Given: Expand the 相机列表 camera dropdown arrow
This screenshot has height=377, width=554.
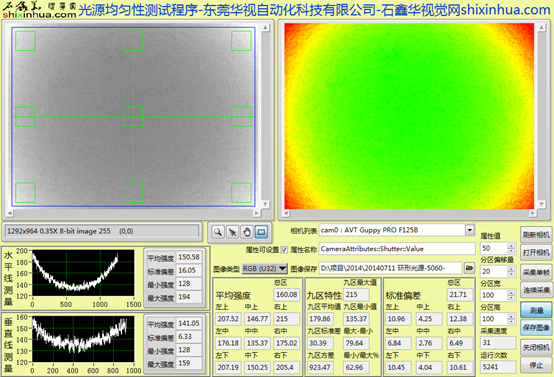Looking at the screenshot, I should pyautogui.click(x=470, y=230).
